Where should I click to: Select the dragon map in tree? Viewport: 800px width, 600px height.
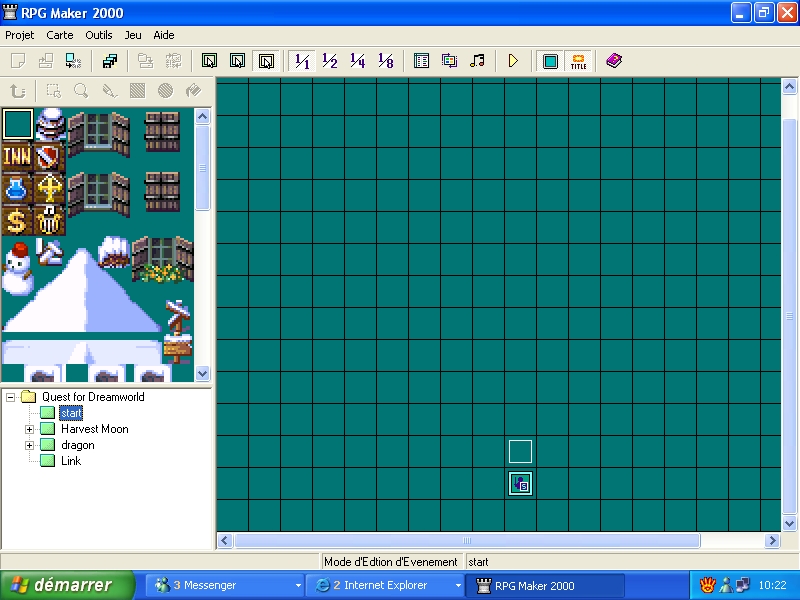pos(78,445)
